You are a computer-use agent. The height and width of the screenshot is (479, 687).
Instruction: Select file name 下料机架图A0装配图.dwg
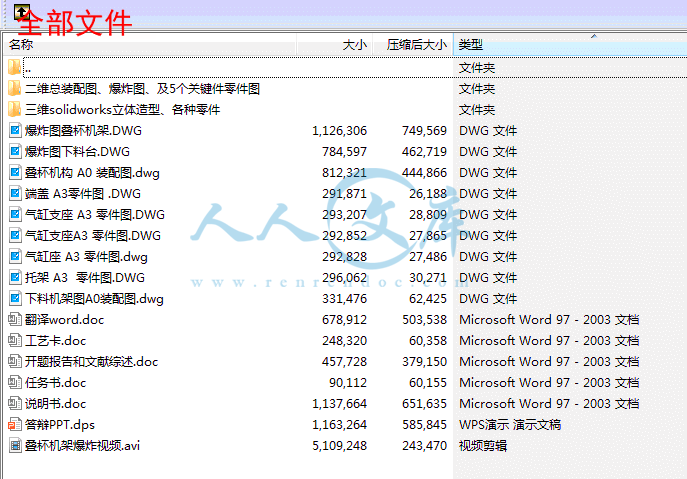coord(94,299)
